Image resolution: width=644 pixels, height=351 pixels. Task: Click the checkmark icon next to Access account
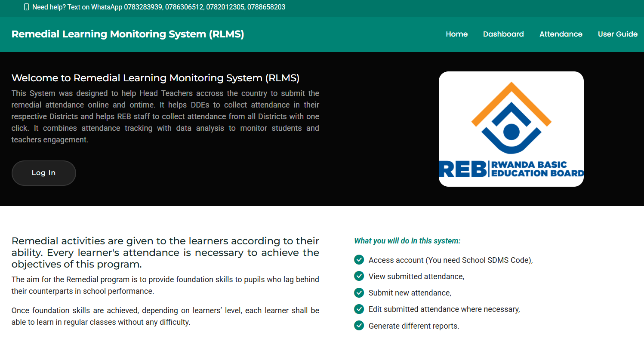pyautogui.click(x=359, y=260)
